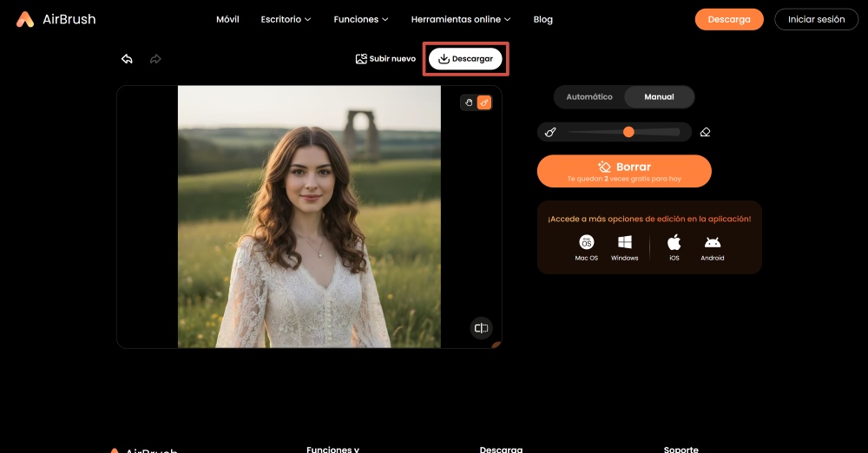
Task: Toggle the before/after compare view
Action: point(481,328)
